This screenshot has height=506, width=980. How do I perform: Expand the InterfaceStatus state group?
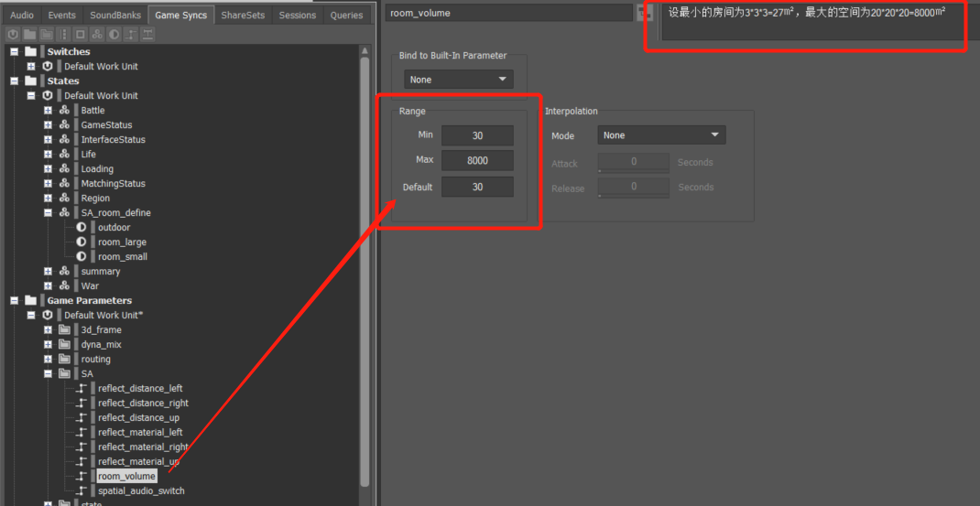click(x=48, y=140)
